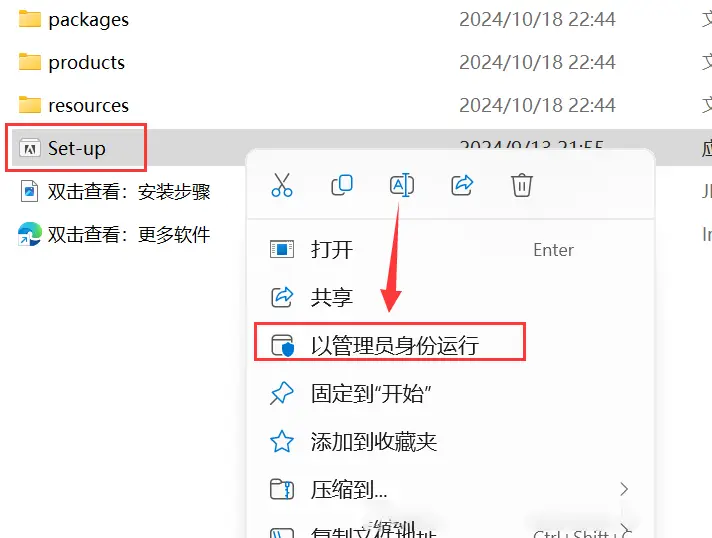Click the Rename icon in context menu
Viewport: 712px width, 538px height.
pyautogui.click(x=402, y=185)
